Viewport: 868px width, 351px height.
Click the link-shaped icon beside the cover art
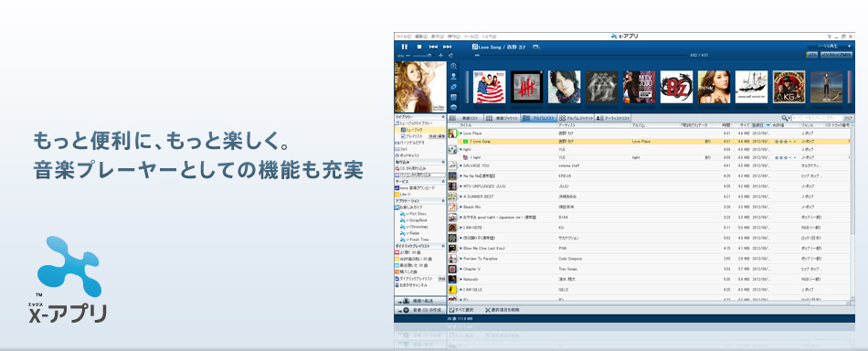tap(453, 87)
